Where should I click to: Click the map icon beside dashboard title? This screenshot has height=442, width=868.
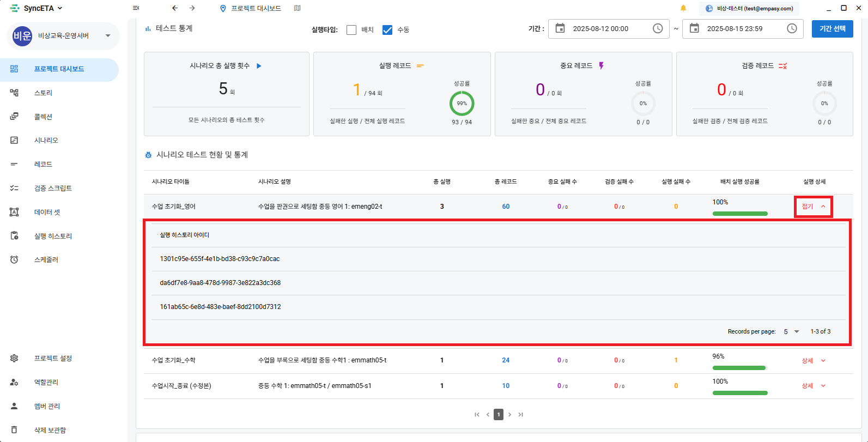tap(297, 8)
